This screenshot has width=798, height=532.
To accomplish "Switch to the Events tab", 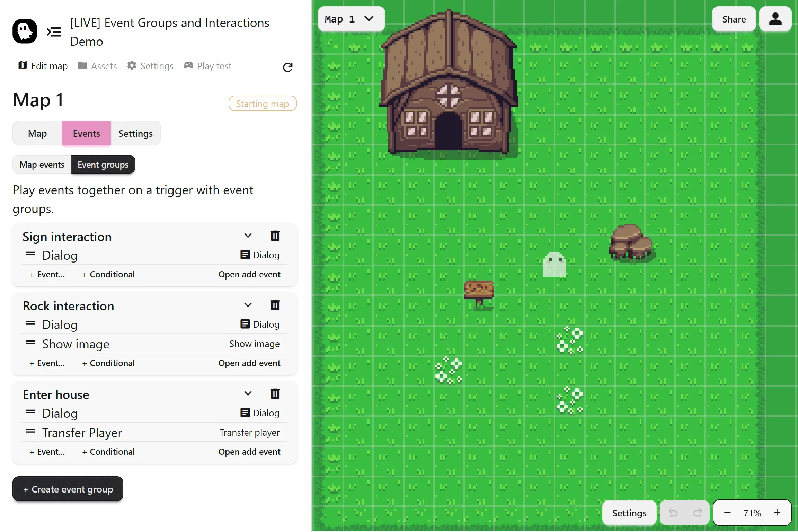I will coord(86,133).
